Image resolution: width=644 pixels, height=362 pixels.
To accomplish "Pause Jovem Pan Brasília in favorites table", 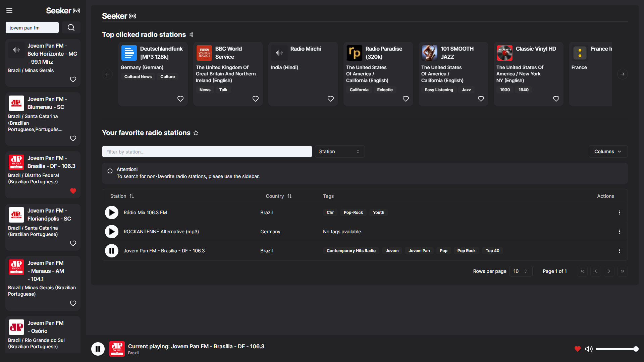I will tap(112, 251).
